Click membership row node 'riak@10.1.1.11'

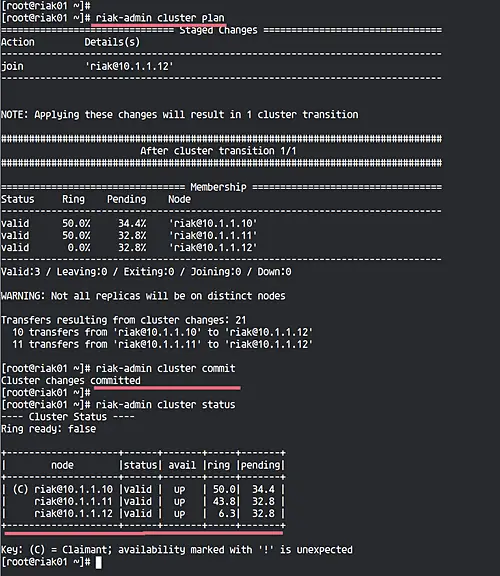pyautogui.click(x=213, y=235)
